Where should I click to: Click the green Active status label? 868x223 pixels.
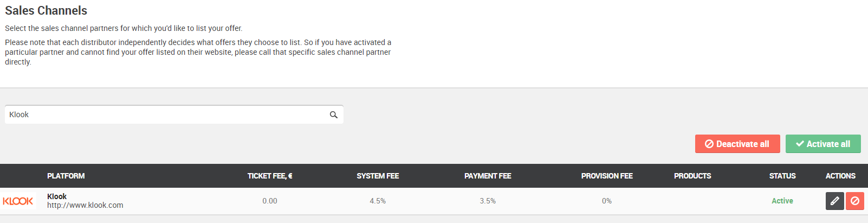[782, 201]
